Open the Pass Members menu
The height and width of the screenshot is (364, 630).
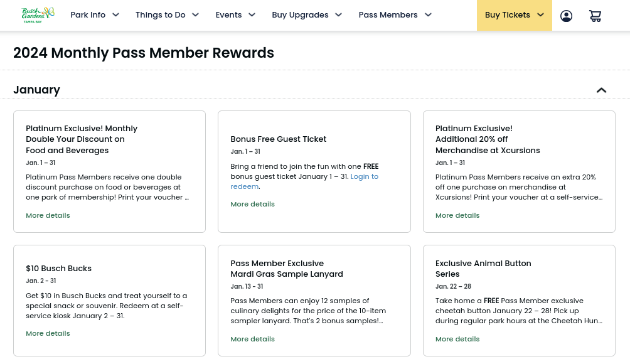click(395, 15)
